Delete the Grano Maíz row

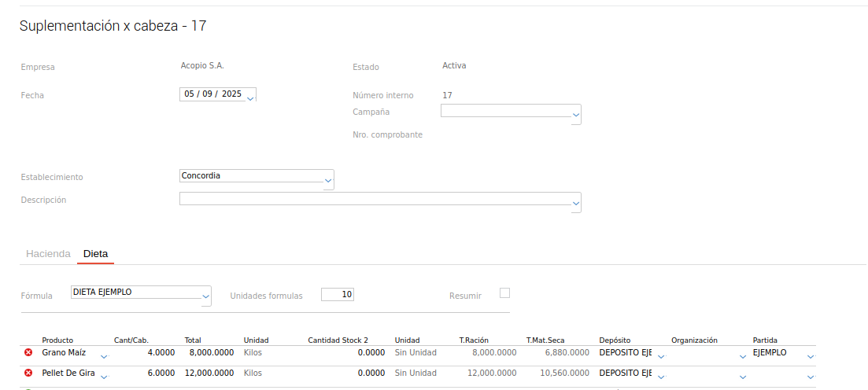28,353
